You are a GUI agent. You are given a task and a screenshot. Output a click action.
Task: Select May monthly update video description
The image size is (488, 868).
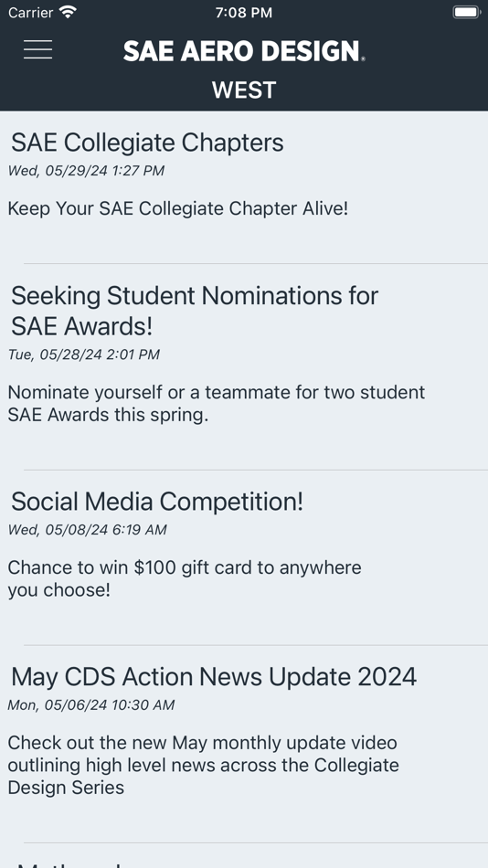coord(203,765)
